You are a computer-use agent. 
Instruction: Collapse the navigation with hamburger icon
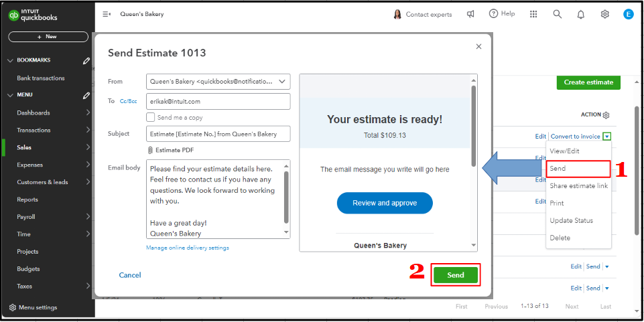tap(107, 14)
